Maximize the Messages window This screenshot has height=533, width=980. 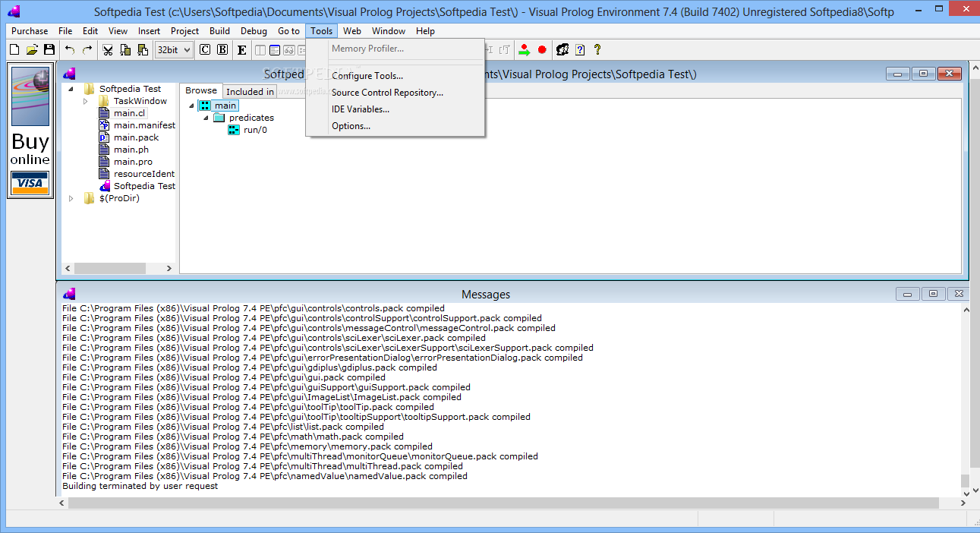934,294
